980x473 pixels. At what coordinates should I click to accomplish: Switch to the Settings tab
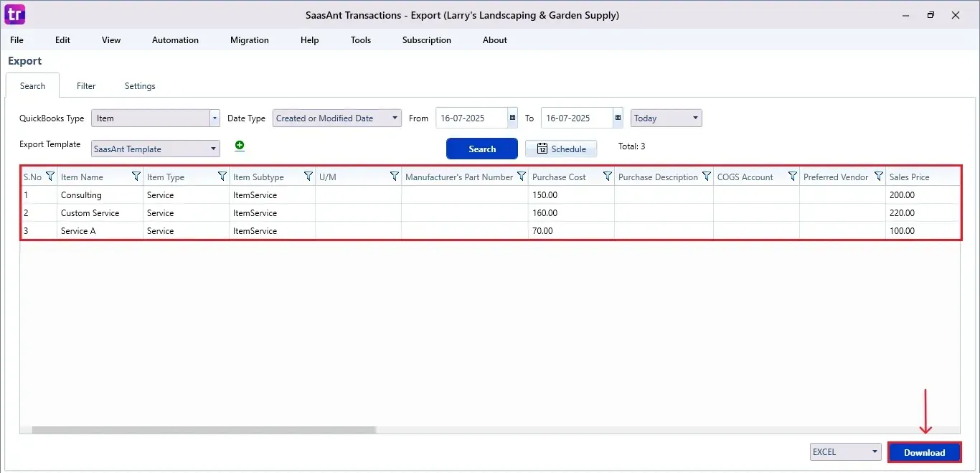[140, 85]
